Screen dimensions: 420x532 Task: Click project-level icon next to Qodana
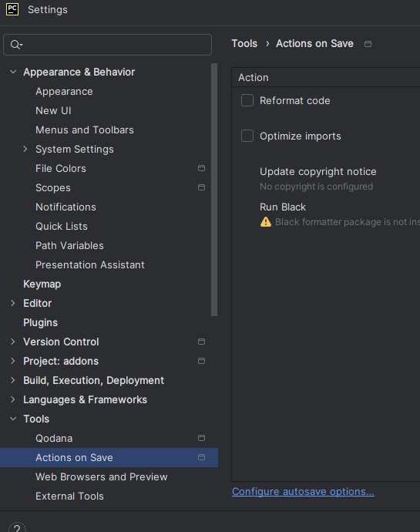(201, 438)
